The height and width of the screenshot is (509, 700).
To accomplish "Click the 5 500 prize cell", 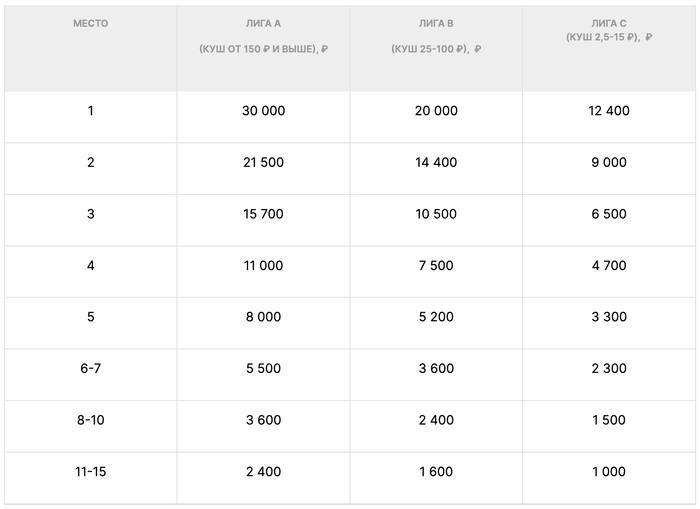I will (x=263, y=369).
